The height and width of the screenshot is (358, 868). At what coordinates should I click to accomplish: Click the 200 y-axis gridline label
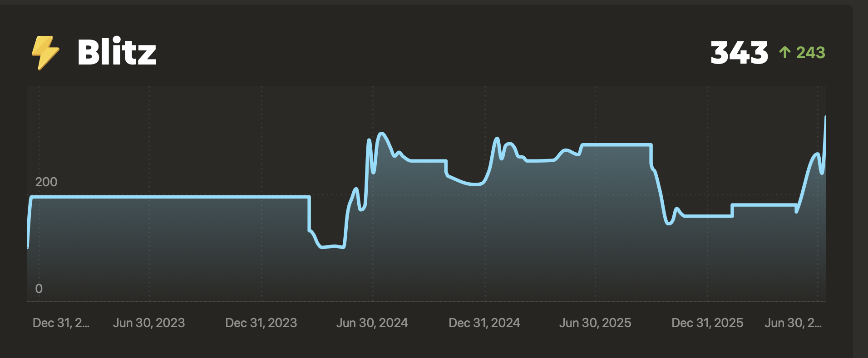(46, 182)
